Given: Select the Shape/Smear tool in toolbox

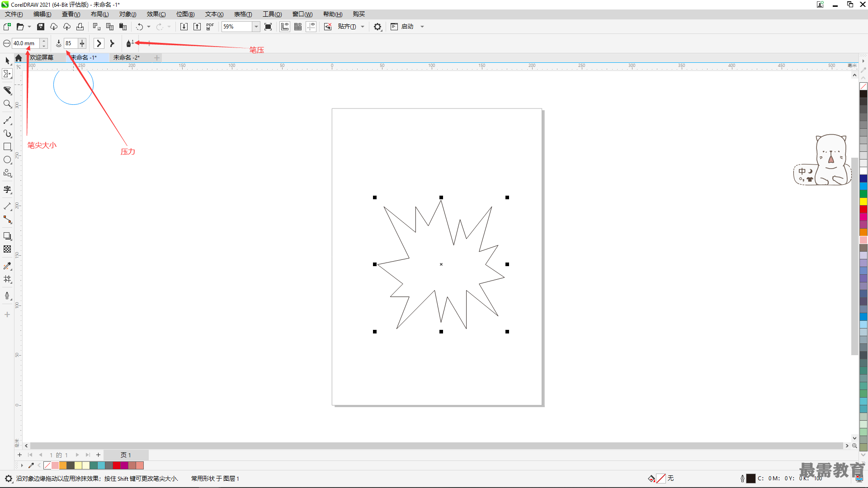Looking at the screenshot, I should point(7,74).
